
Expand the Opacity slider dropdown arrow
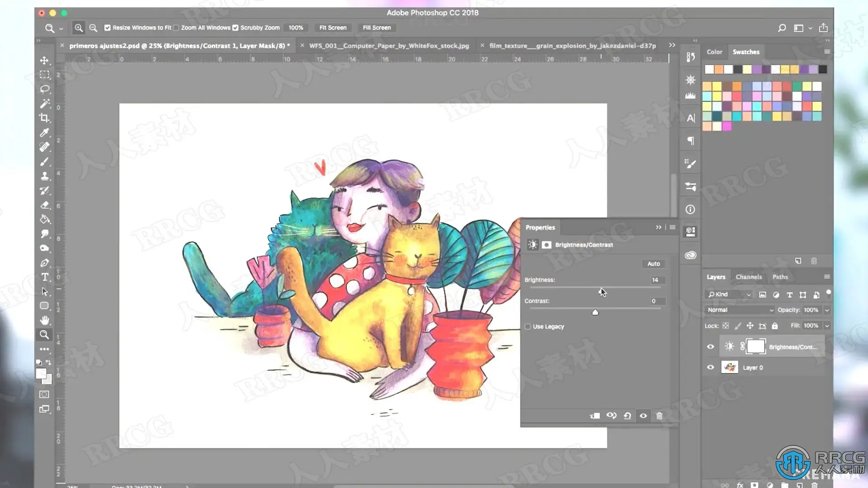[827, 310]
